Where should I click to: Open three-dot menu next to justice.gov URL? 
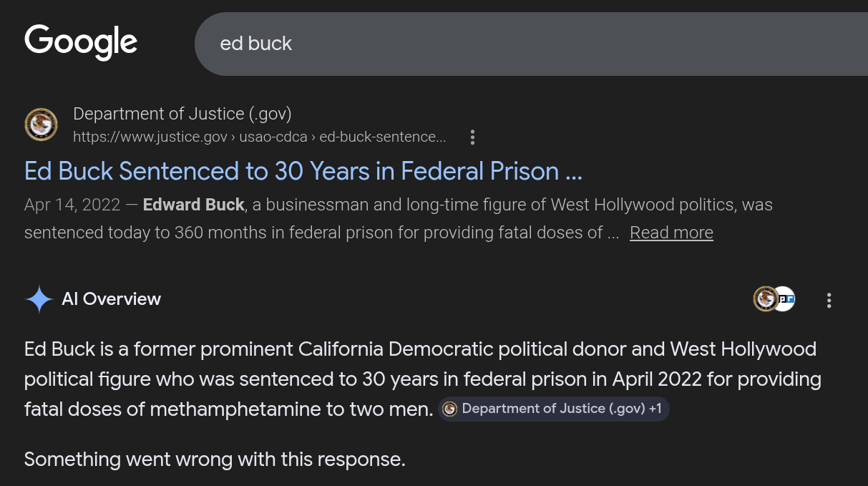click(472, 137)
